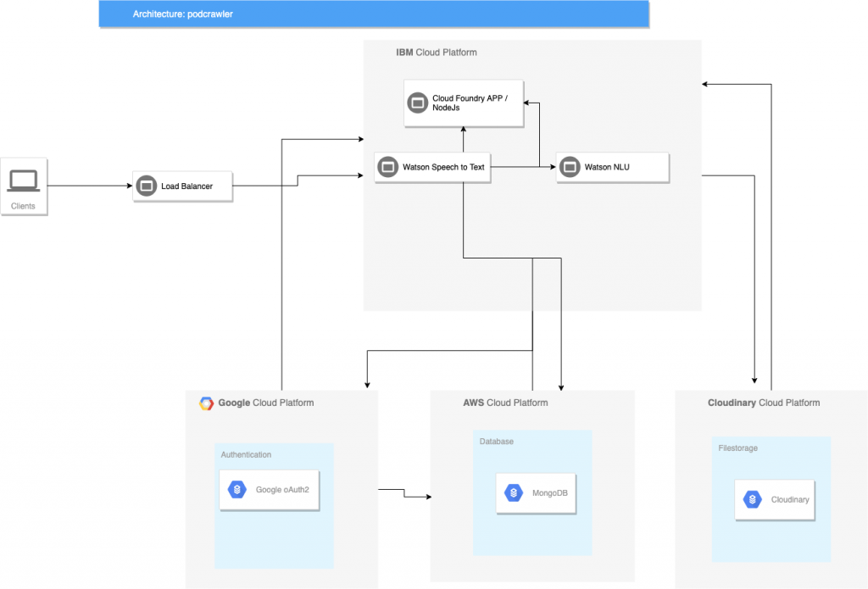The height and width of the screenshot is (589, 868).
Task: Select the Google Cloud Platform heading text
Action: [266, 403]
